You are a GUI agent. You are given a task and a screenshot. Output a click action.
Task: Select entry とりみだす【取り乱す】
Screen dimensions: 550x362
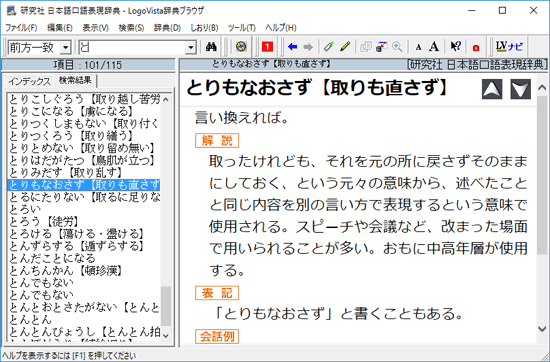point(84,173)
